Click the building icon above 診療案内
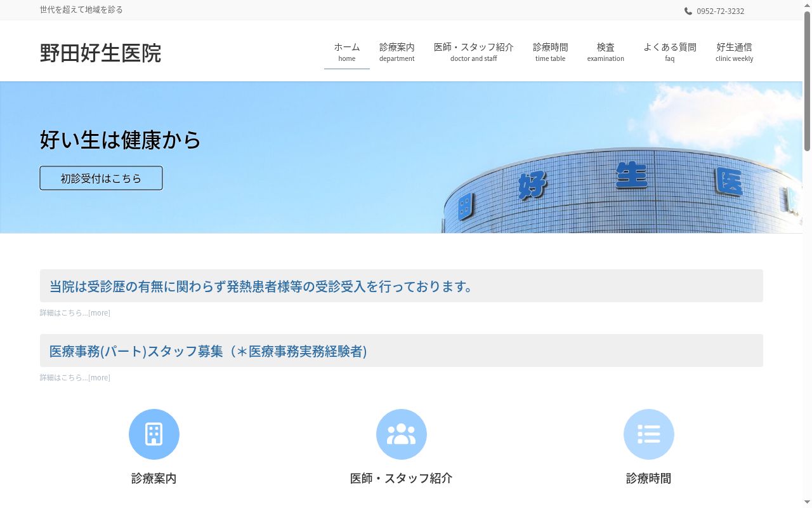The image size is (812, 508). tap(154, 434)
